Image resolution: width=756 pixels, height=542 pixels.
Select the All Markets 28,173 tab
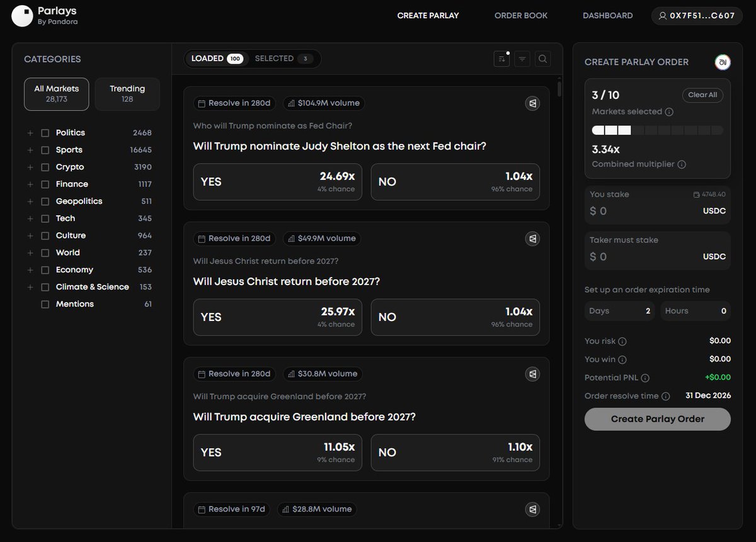coord(57,94)
